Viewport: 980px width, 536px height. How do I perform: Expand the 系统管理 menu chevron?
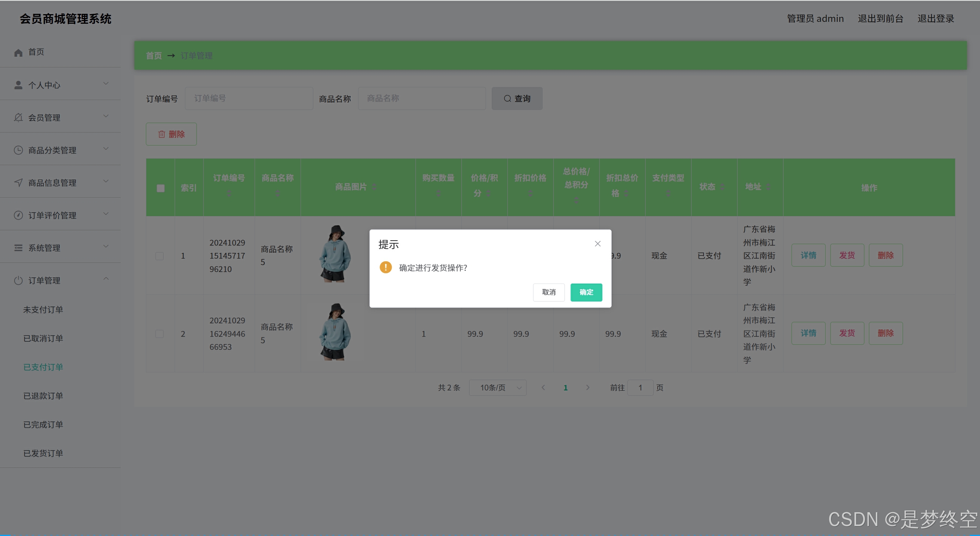coord(106,246)
